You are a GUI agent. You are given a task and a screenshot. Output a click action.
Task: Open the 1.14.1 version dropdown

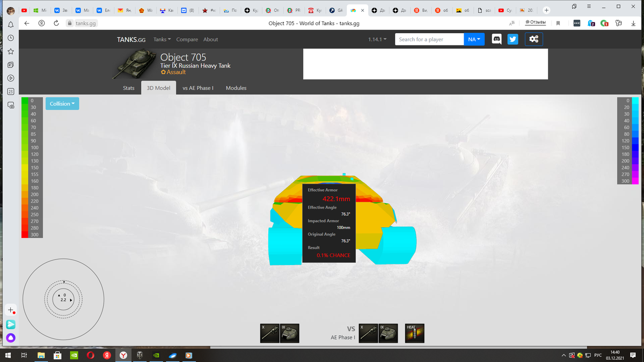coord(378,39)
